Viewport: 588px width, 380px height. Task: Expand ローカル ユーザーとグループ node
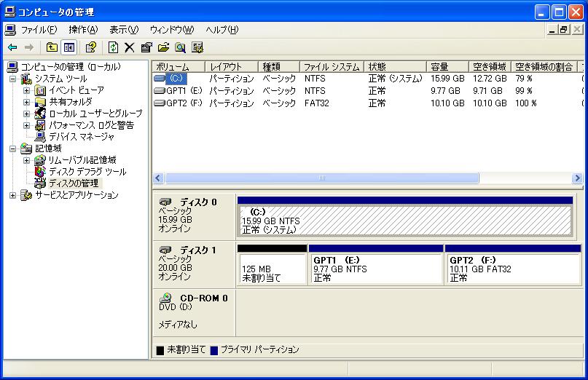point(26,114)
